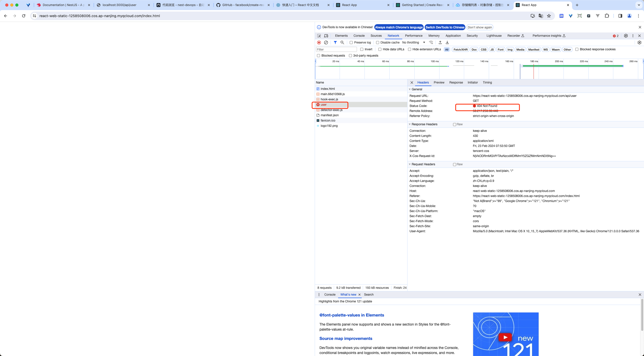Open drawer three-dot menu beside Console
This screenshot has height=356, width=644.
click(x=319, y=295)
